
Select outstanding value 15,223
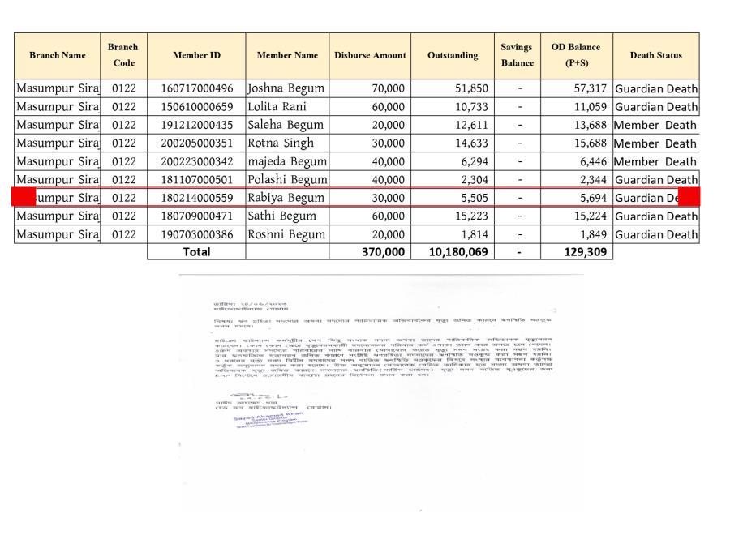[x=471, y=216]
